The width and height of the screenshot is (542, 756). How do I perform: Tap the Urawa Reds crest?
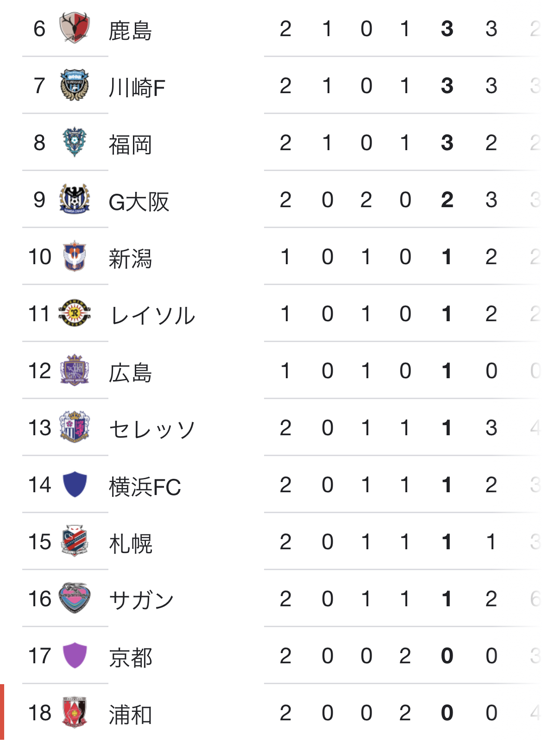pos(74,712)
